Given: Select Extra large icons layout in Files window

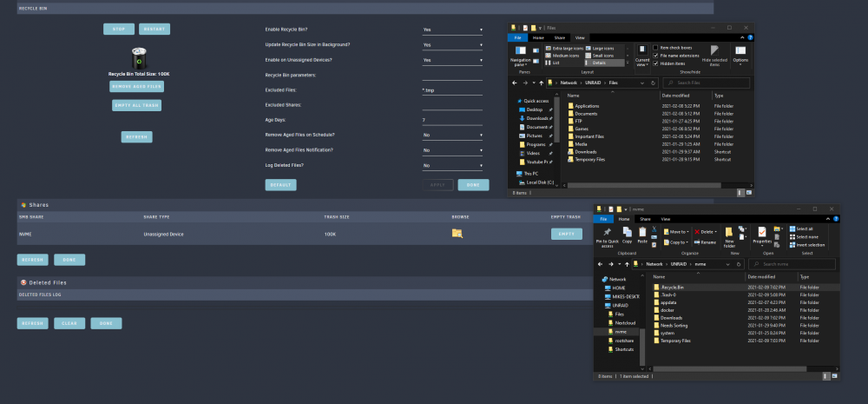Looking at the screenshot, I should pos(563,48).
